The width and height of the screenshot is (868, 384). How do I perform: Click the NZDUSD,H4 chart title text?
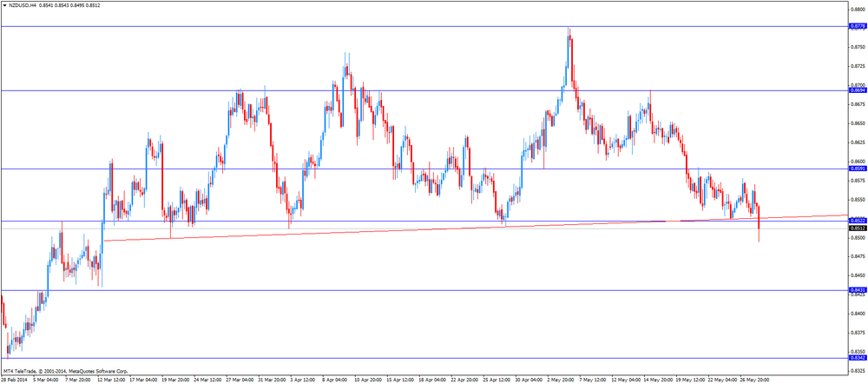(x=23, y=5)
